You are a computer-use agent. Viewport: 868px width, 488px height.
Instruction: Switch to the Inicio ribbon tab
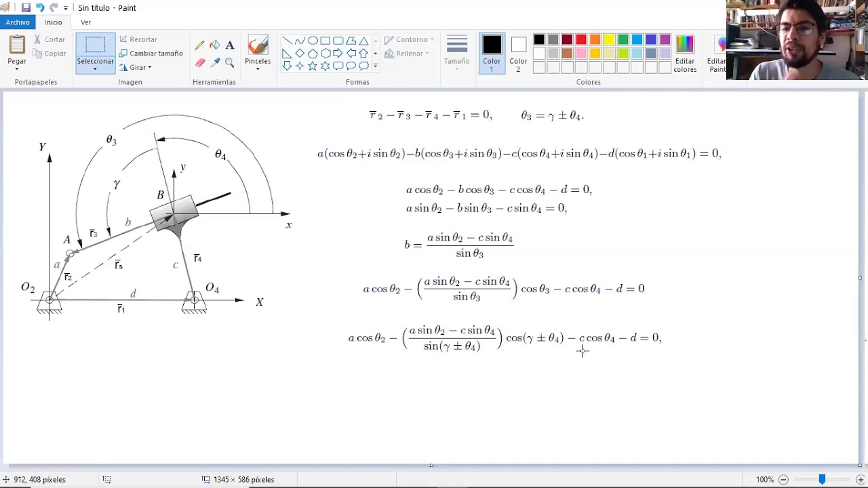pos(53,22)
